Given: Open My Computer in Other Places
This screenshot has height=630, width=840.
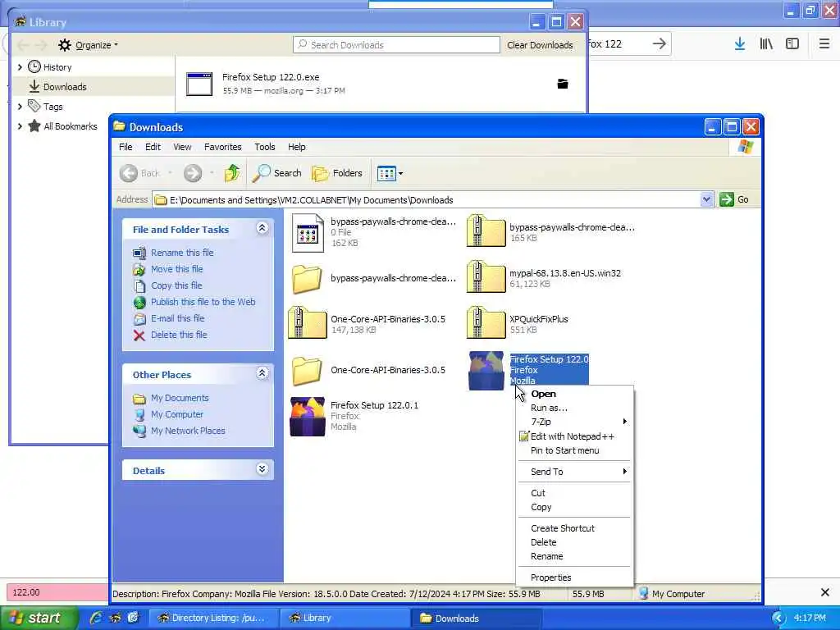Looking at the screenshot, I should click(x=177, y=414).
